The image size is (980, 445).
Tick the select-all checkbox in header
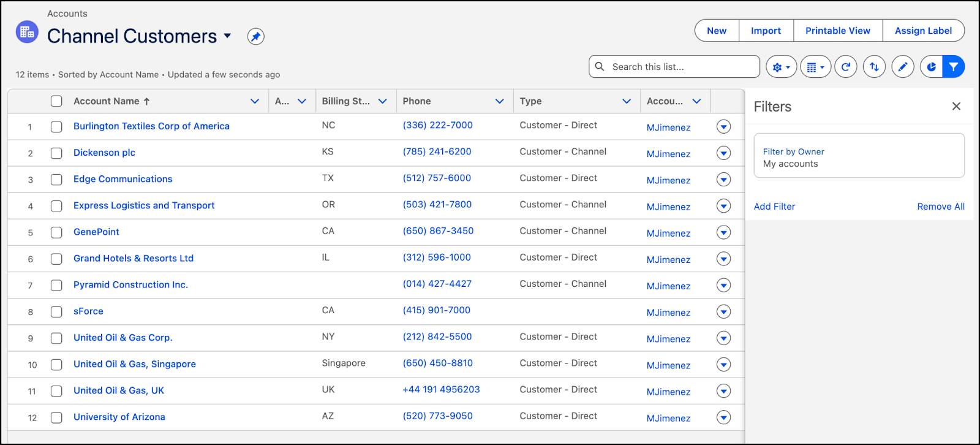56,101
